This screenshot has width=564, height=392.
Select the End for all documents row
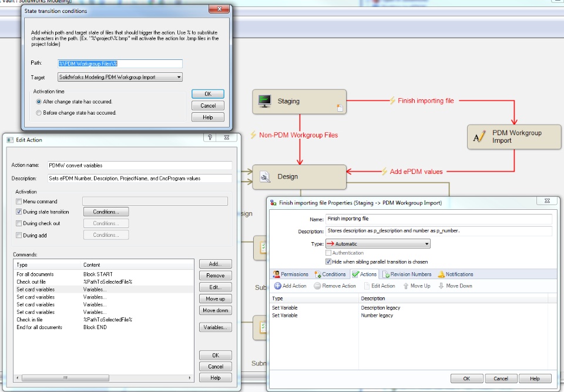(x=103, y=327)
